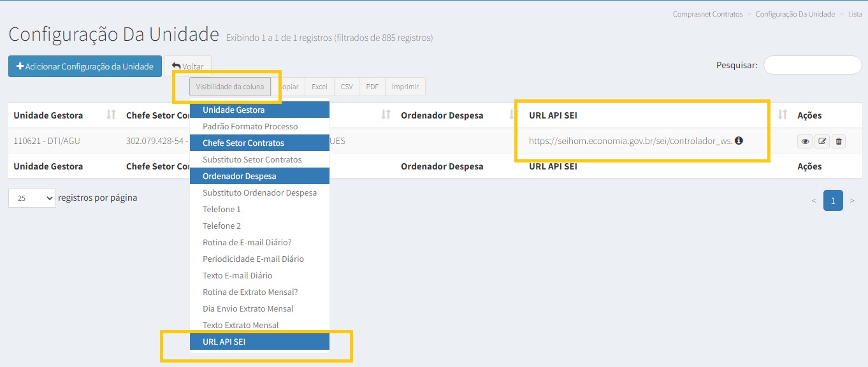The image size is (868, 367).
Task: Toggle Unidade Gestora column visibility
Action: tap(259, 110)
